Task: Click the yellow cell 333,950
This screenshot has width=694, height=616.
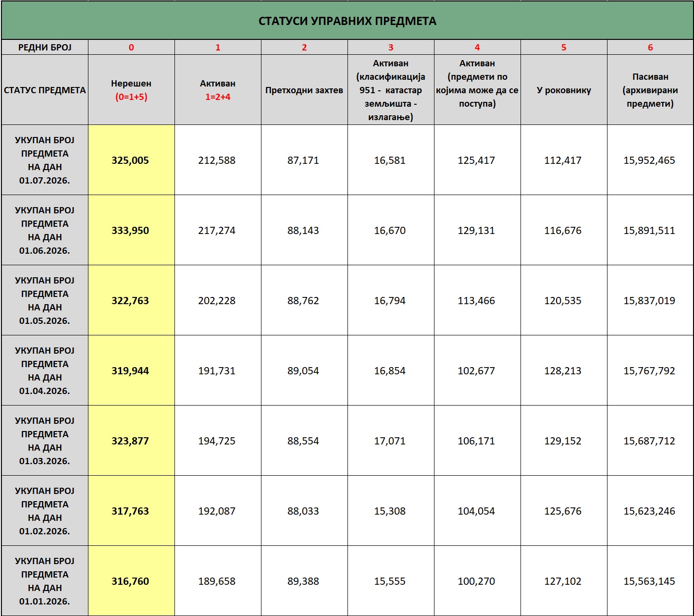Action: pos(131,230)
